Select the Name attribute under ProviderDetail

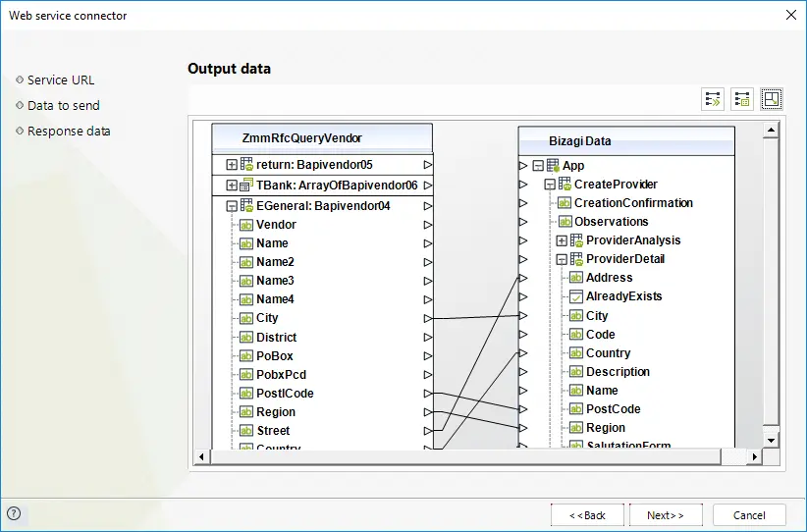pos(602,391)
